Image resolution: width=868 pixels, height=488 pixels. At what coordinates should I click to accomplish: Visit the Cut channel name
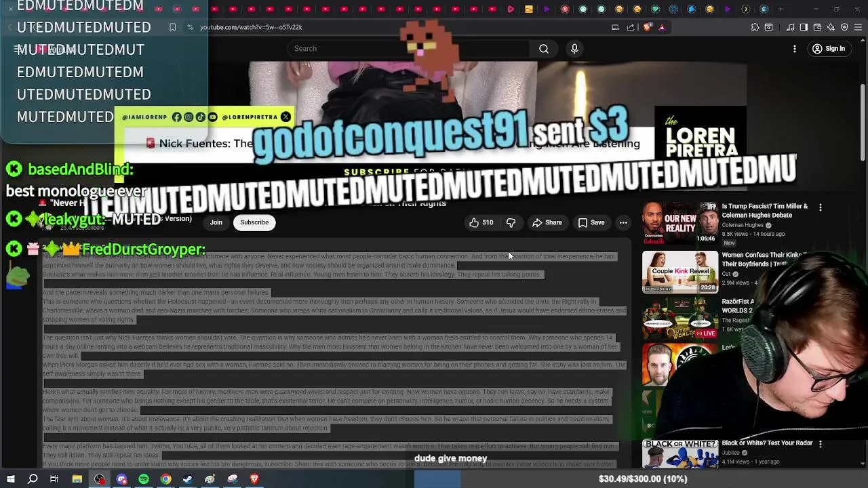(726, 274)
